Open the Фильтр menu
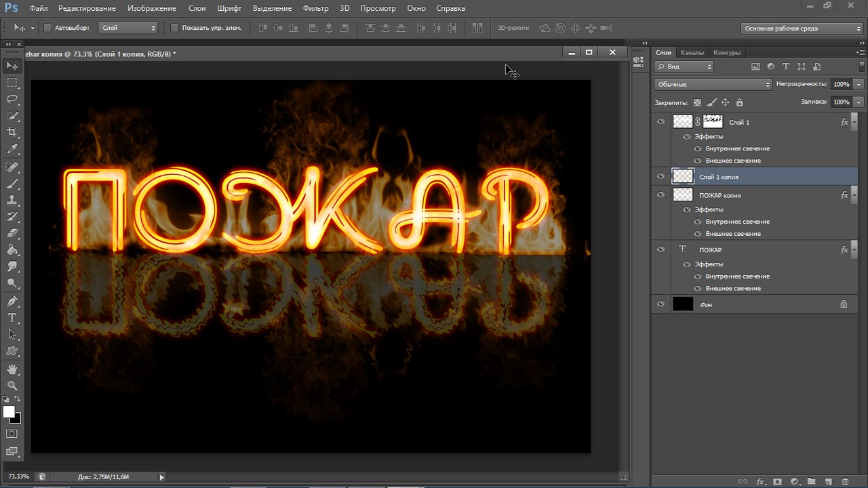Screen dimensions: 868x488 click(315, 8)
